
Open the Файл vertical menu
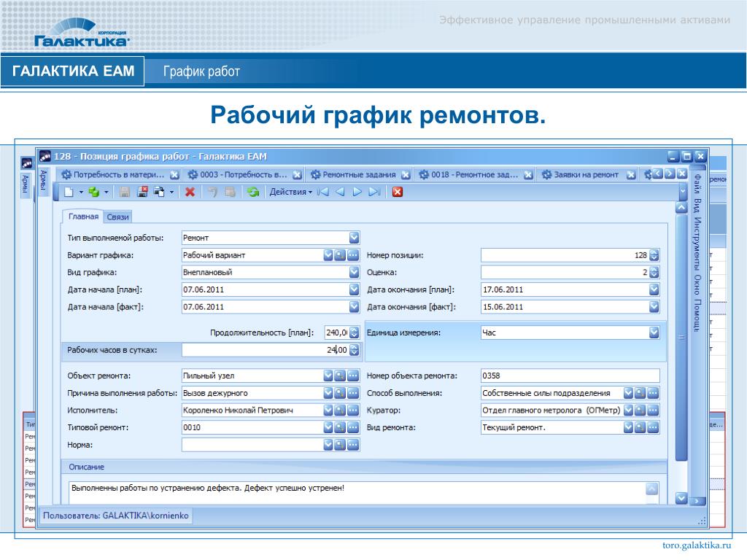(698, 185)
